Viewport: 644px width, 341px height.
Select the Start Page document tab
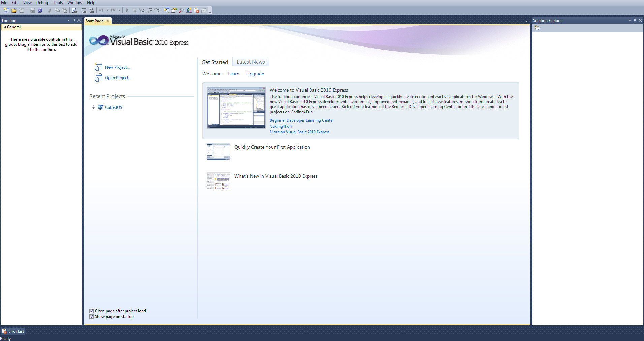click(x=95, y=21)
